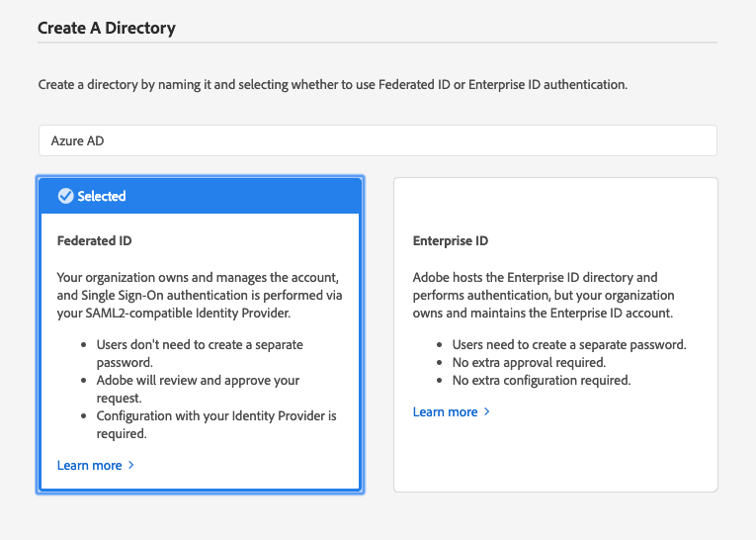Click chevron beside Federated ID Learn more
This screenshot has width=756, height=540.
coord(131,465)
